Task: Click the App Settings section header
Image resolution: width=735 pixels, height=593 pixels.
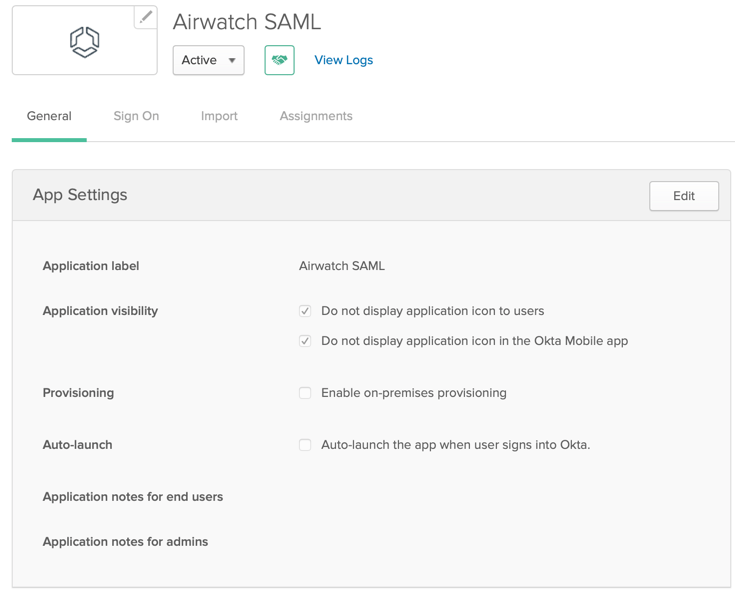Action: point(80,195)
